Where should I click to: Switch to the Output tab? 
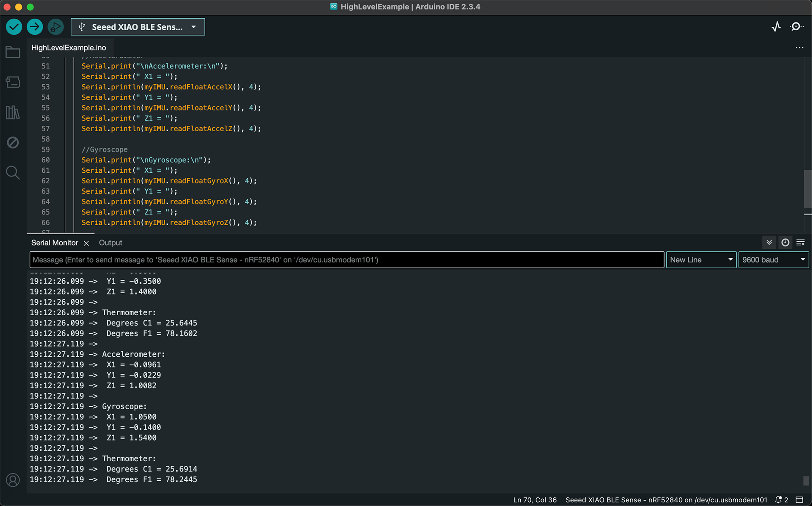pos(110,243)
